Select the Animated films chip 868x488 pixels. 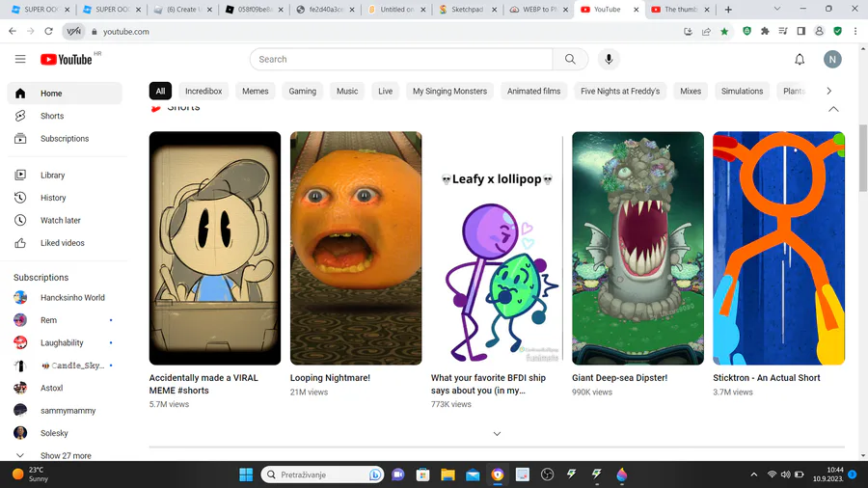533,92
